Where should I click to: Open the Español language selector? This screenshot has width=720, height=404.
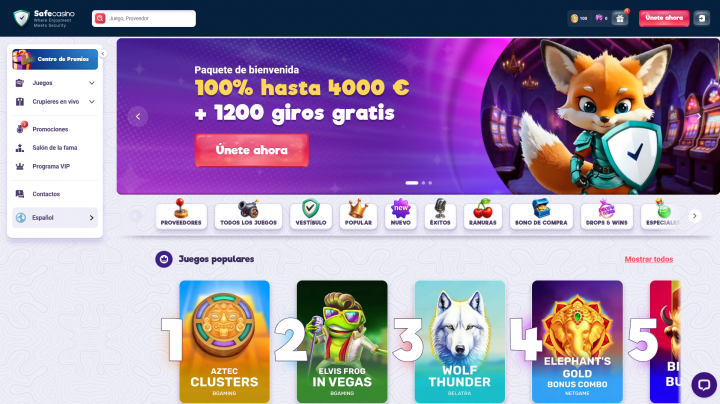(55, 218)
